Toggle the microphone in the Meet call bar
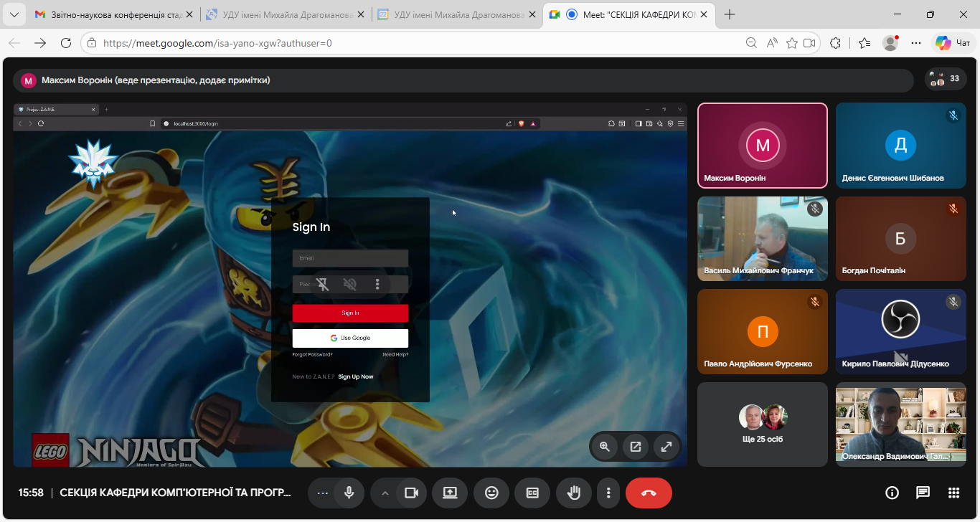980x522 pixels. tap(349, 493)
